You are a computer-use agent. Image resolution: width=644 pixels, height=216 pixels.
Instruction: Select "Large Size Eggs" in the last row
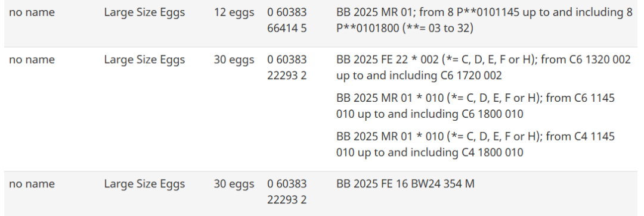click(144, 184)
